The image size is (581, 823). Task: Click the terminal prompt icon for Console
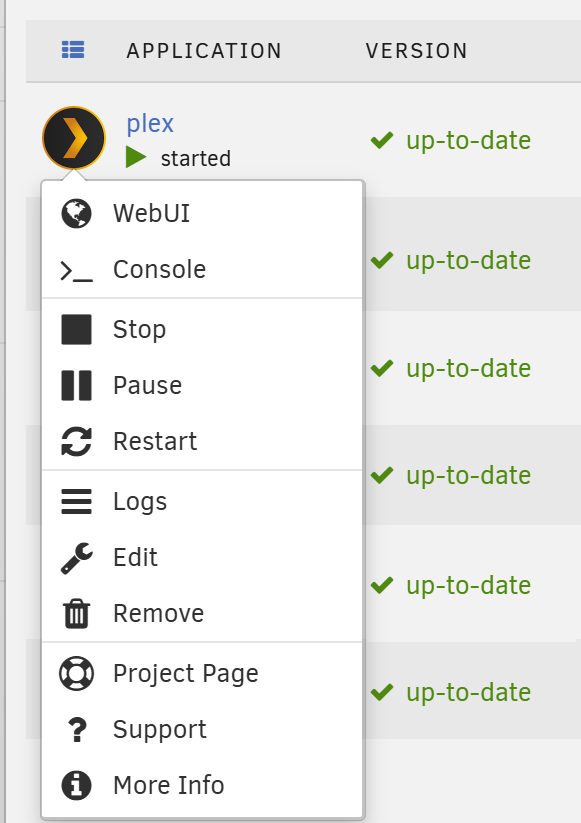pos(77,270)
